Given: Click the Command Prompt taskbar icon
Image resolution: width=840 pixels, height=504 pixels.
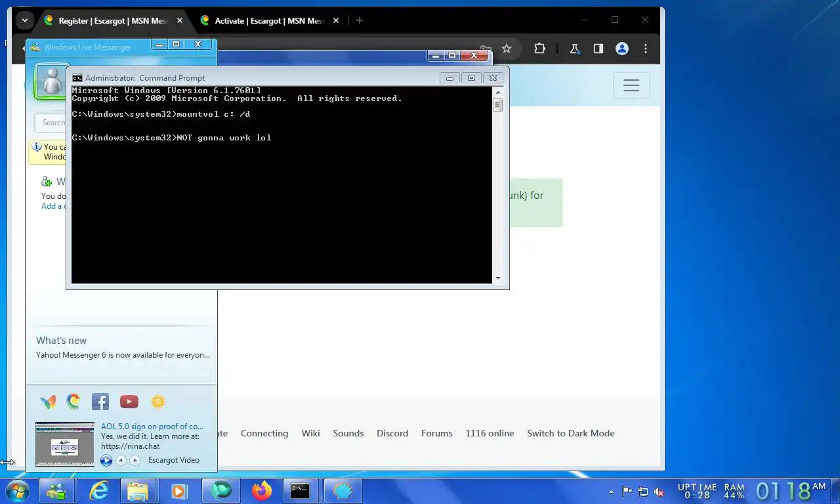Looking at the screenshot, I should click(301, 491).
